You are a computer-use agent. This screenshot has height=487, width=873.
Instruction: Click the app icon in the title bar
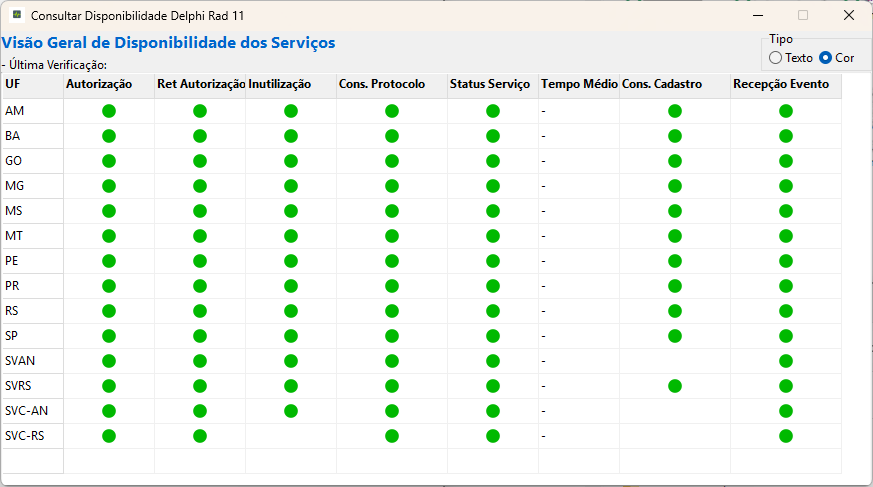pos(17,16)
